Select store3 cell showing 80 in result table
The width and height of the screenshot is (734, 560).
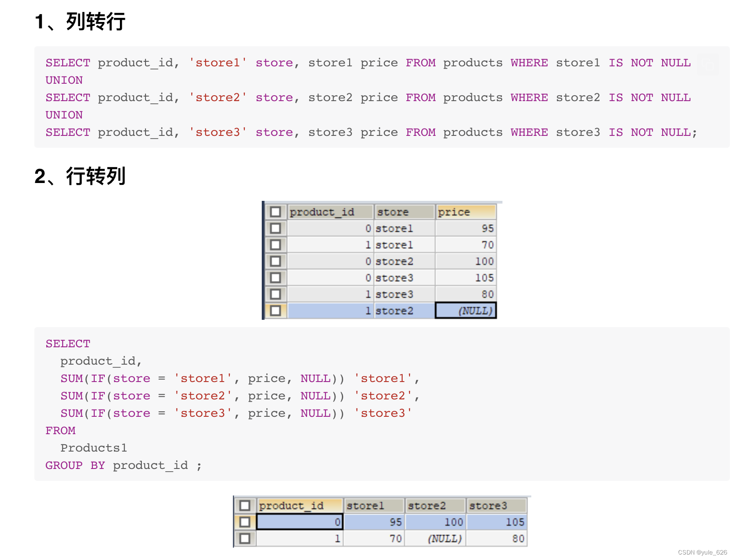(497, 538)
